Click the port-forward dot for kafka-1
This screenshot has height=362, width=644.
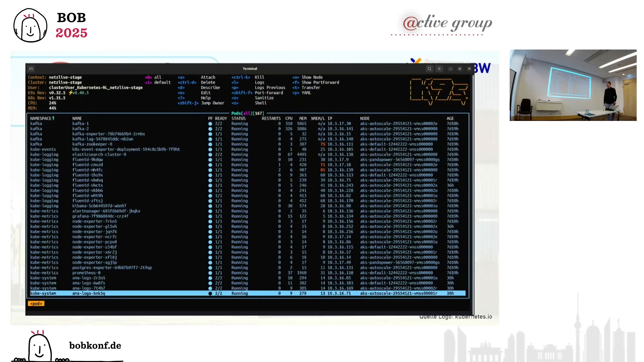pos(210,124)
